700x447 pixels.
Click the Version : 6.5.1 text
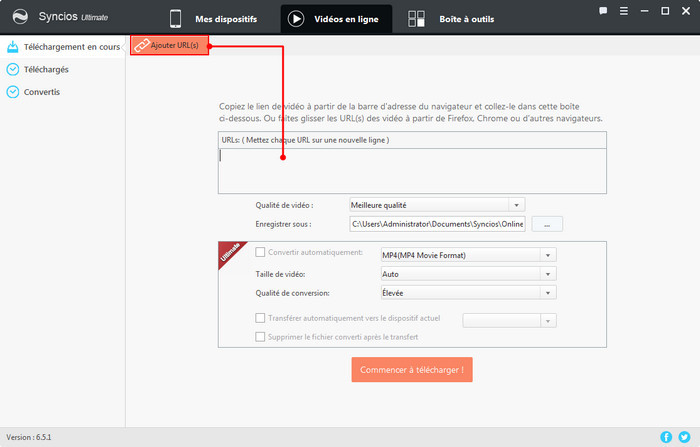tap(29, 437)
